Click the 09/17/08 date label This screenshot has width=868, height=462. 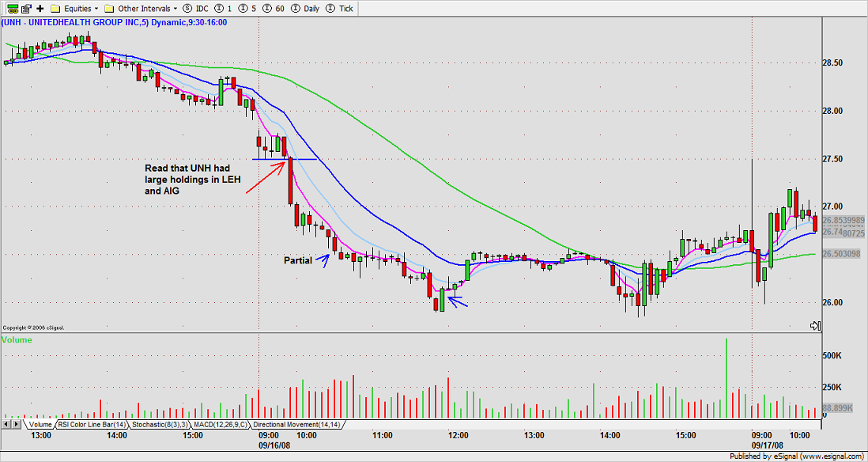(766, 445)
